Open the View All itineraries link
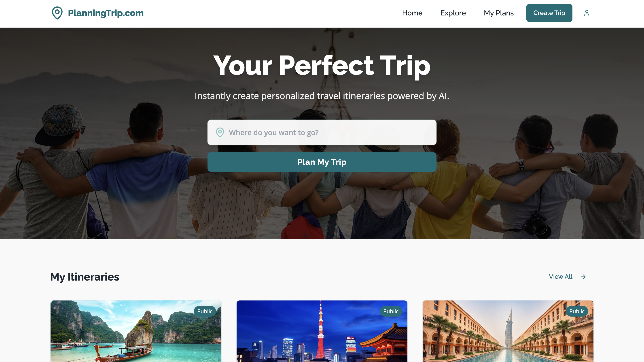Screen dimensions: 644x362 click(561, 277)
